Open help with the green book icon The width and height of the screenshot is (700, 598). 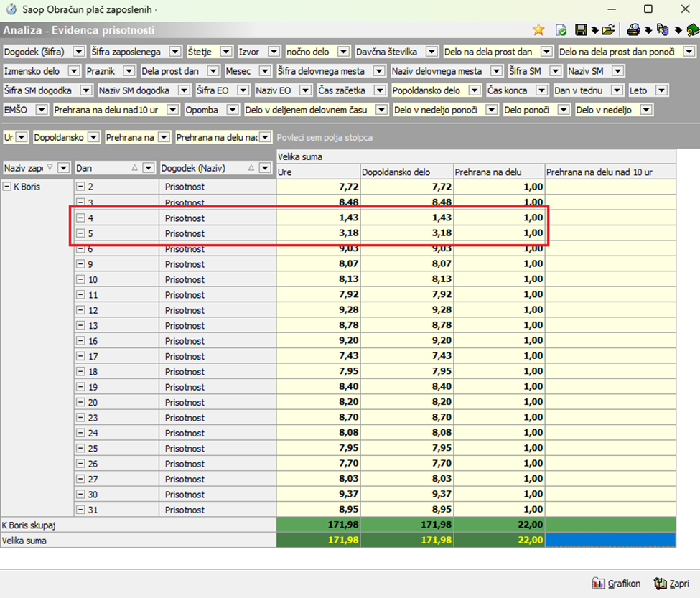pyautogui.click(x=692, y=30)
